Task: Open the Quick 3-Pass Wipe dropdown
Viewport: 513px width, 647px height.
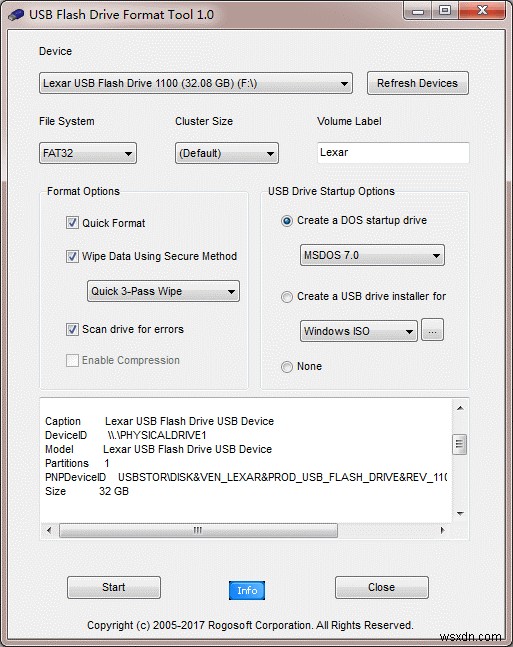Action: click(x=163, y=291)
